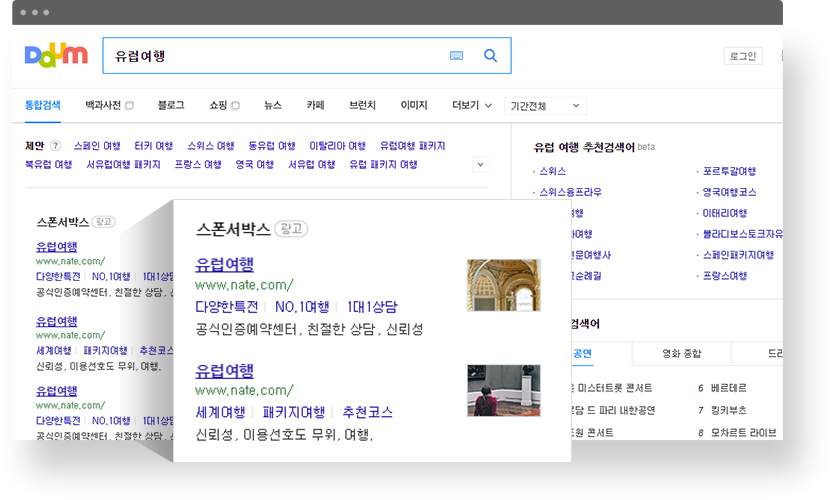Image resolution: width=831 pixels, height=500 pixels.
Task: Click www.nate.com/ under the first enlarged ad
Action: point(244,285)
